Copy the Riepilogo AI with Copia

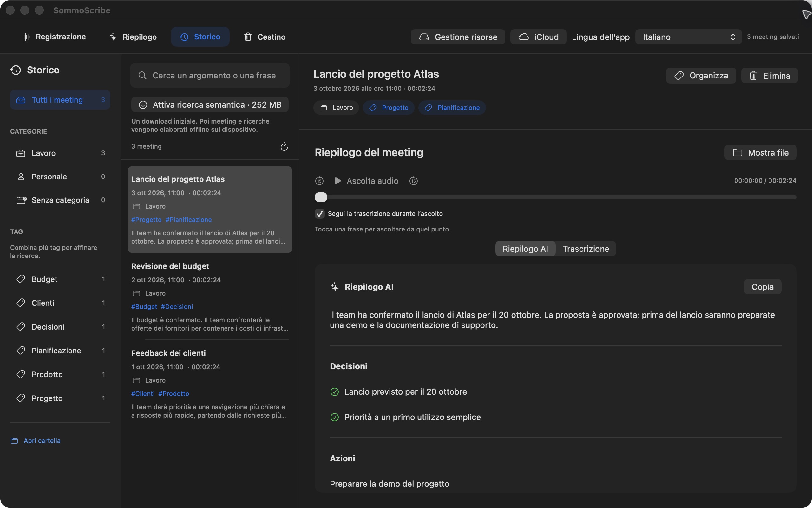762,287
